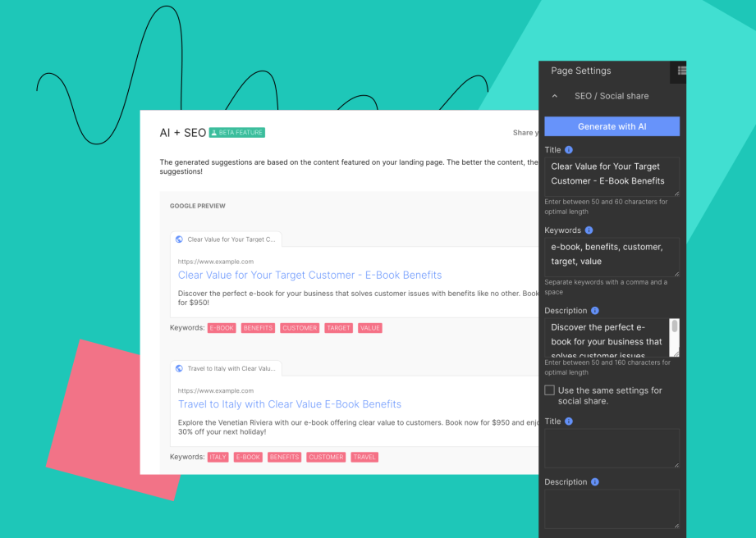Screen dimensions: 756x538
Task: Collapse the SEO / Social share section
Action: [555, 96]
